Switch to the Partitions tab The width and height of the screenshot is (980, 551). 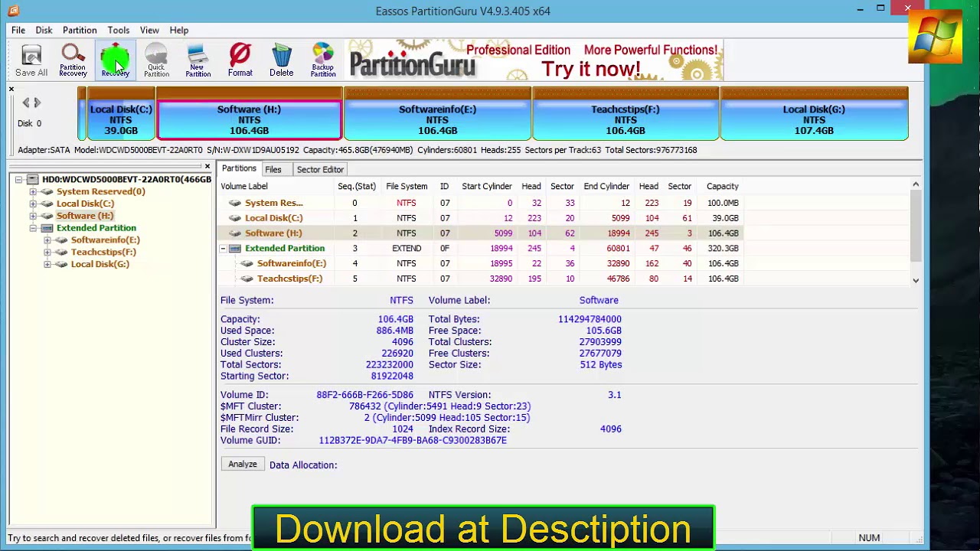(239, 168)
